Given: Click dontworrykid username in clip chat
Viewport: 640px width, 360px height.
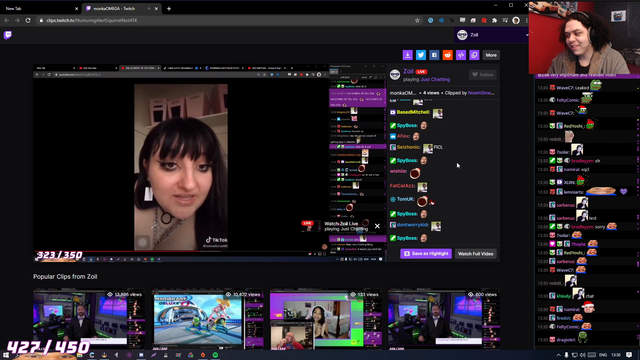Looking at the screenshot, I should tap(412, 225).
